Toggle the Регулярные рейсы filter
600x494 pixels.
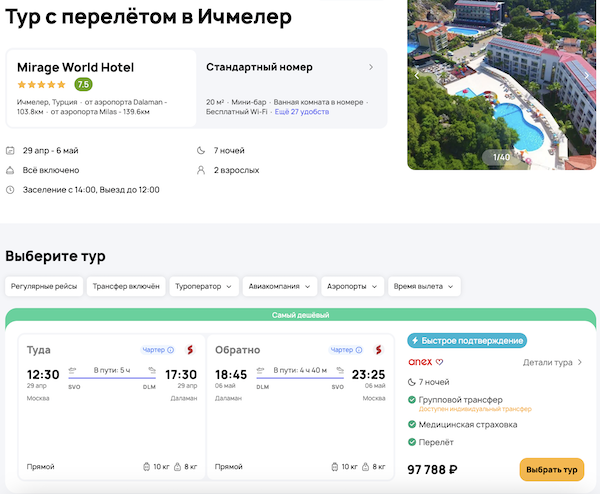coord(44,287)
